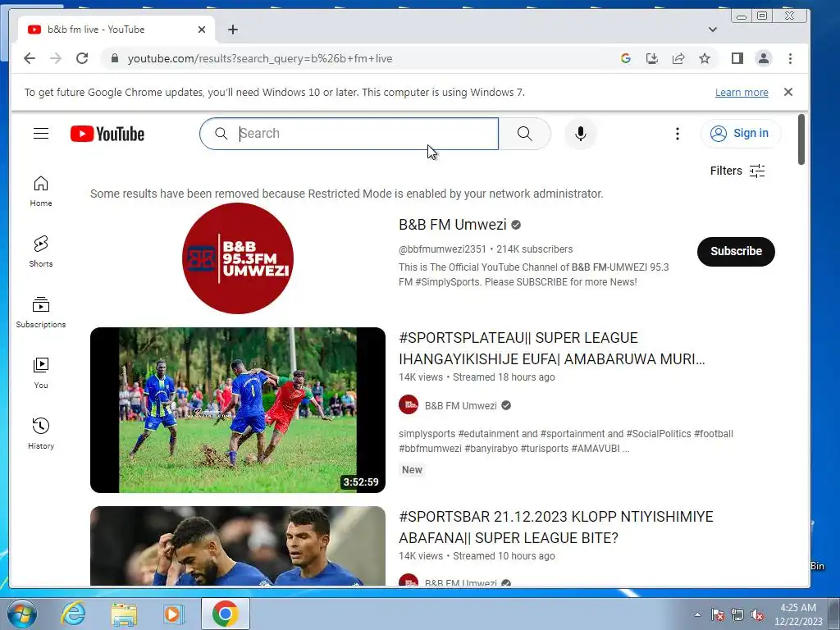Share this page using the share icon
This screenshot has height=630, width=840.
pos(678,58)
